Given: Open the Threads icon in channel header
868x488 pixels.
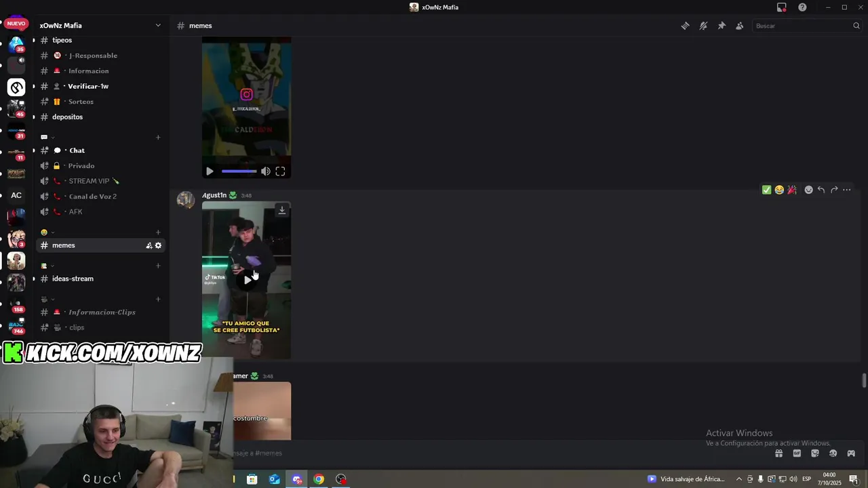Looking at the screenshot, I should (685, 26).
